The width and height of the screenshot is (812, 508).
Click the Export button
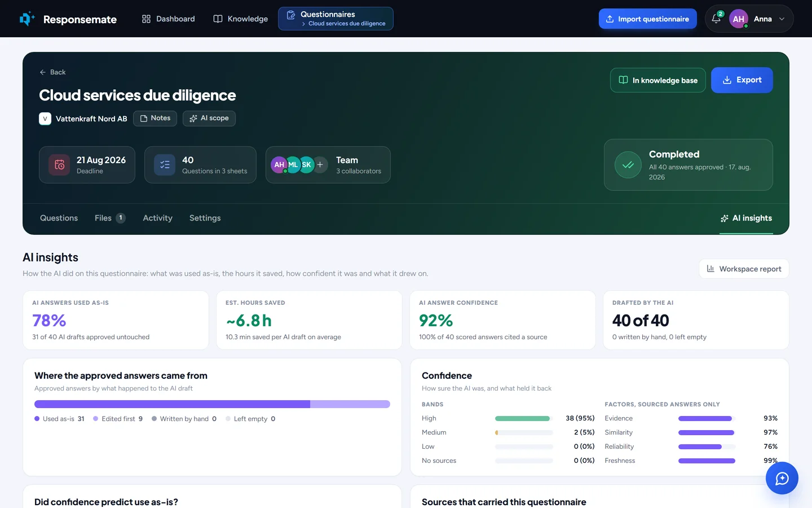[x=742, y=80]
